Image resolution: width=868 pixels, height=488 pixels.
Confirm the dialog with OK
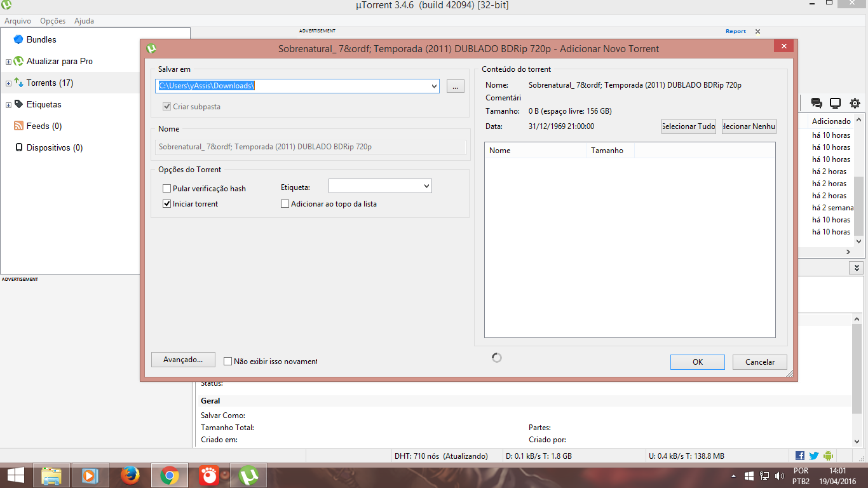pos(698,362)
